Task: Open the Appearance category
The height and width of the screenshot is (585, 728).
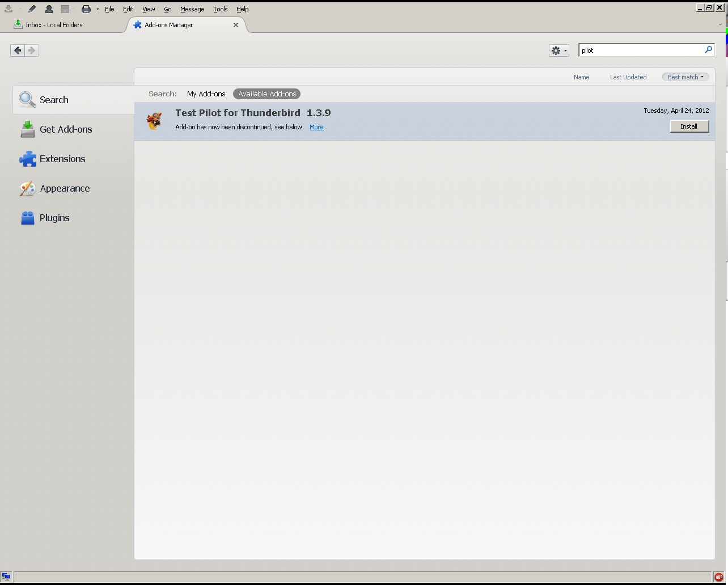Action: [x=74, y=188]
